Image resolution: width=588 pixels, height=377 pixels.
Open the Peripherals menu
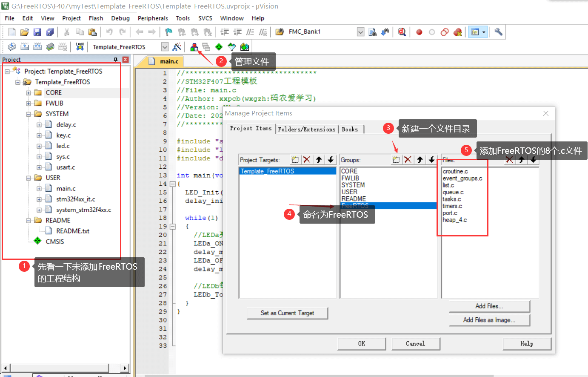click(x=153, y=18)
